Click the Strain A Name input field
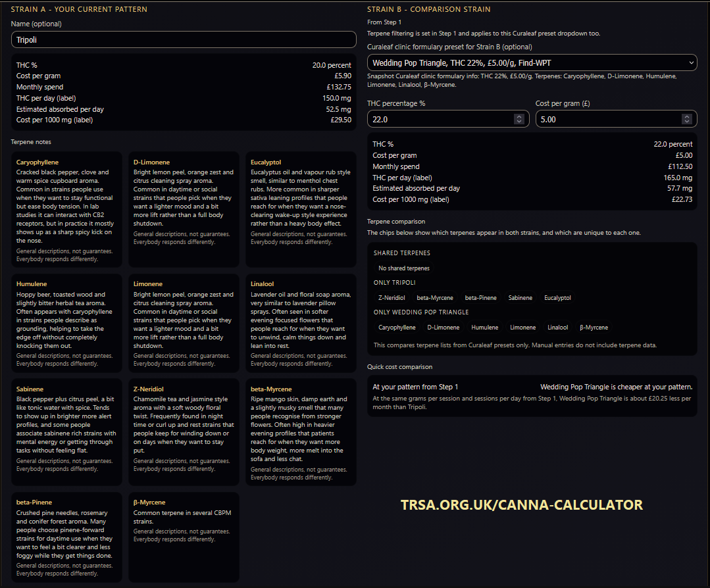 [184, 40]
